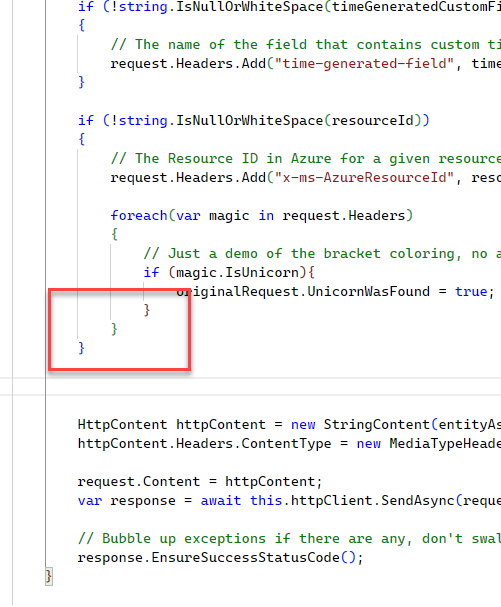Click the opening brace after (magic.IsUnicorn)
501x607 pixels.
[x=311, y=273]
